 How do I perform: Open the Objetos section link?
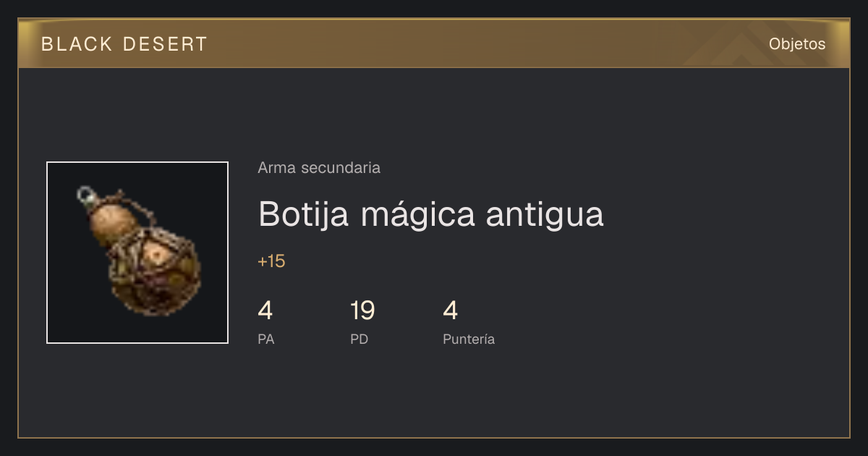(x=797, y=44)
